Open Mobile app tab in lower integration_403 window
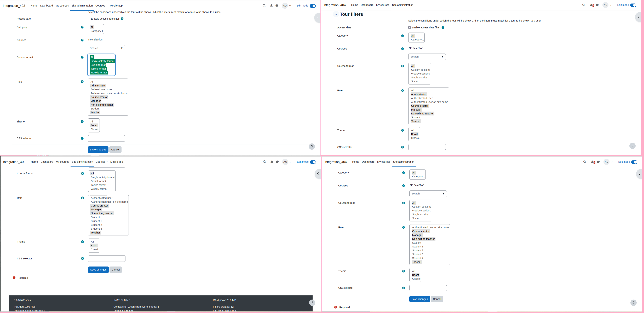This screenshot has height=313, width=644. [x=117, y=162]
